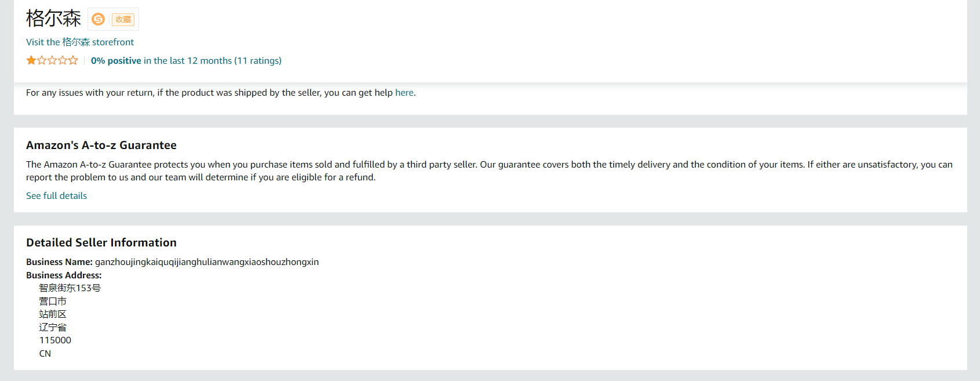
Task: Open See full details for the guarantee
Action: (56, 196)
